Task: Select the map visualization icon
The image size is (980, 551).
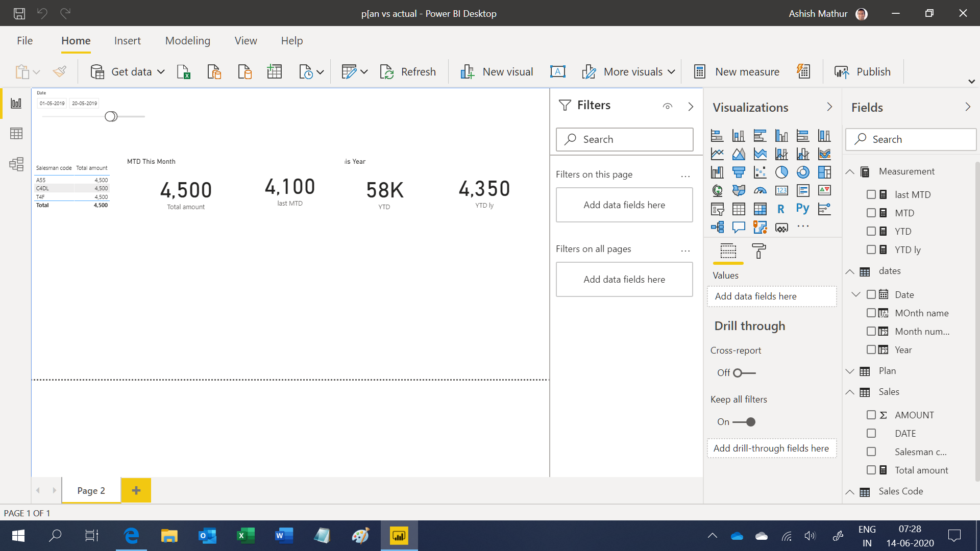Action: point(717,191)
